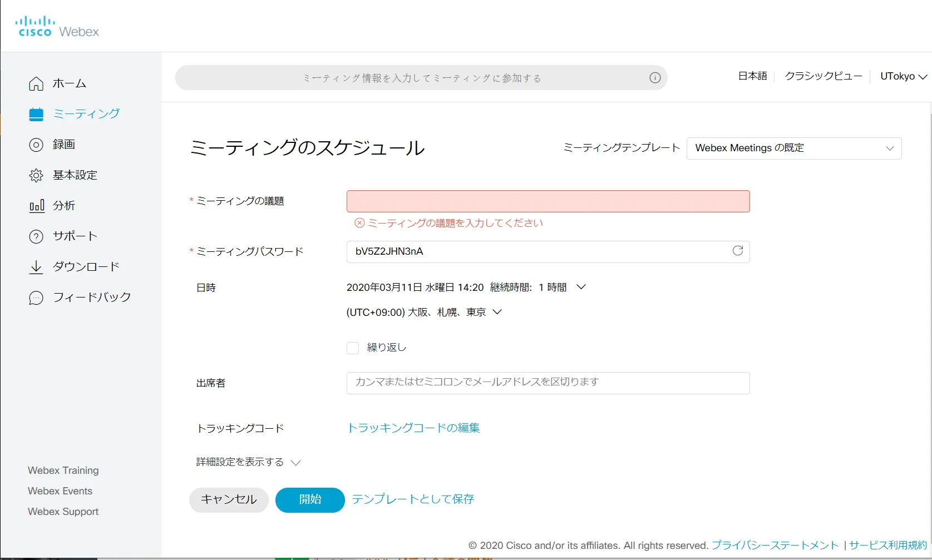The width and height of the screenshot is (932, 560).
Task: Select the Analytics bar-chart icon
Action: tap(36, 205)
